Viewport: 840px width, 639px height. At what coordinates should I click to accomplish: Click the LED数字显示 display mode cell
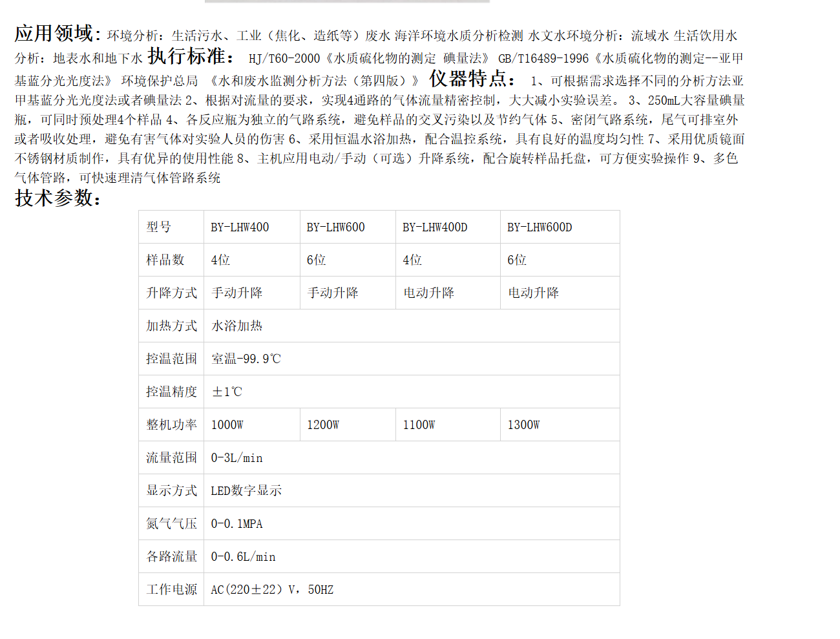246,491
